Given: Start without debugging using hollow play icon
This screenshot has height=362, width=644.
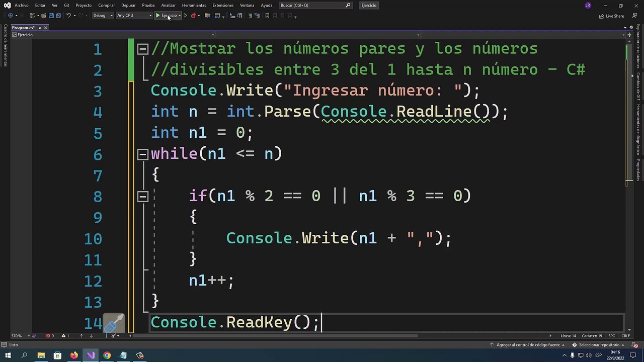Looking at the screenshot, I should pyautogui.click(x=185, y=16).
